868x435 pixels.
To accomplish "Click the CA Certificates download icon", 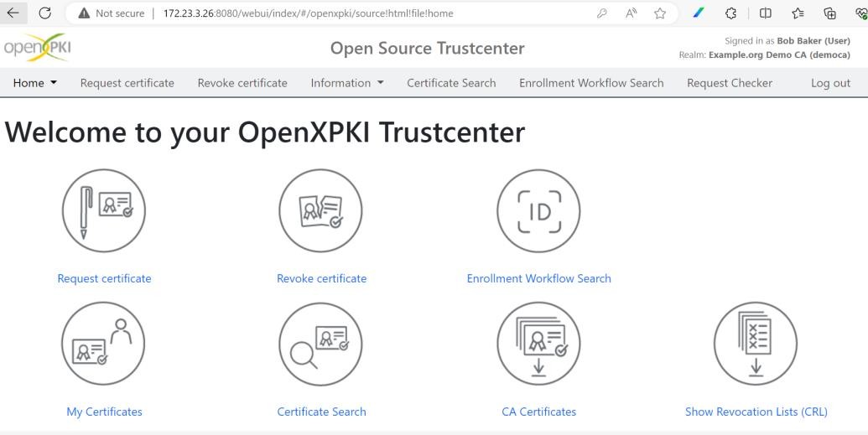I will pos(538,344).
